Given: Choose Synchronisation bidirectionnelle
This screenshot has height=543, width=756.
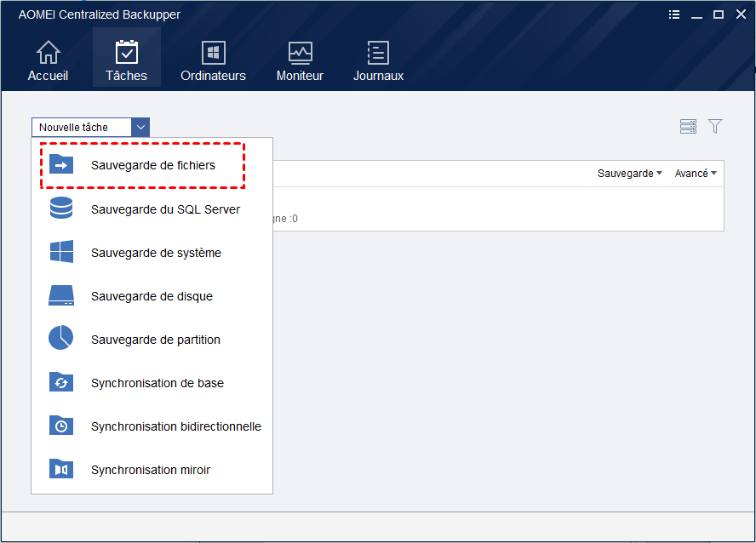Looking at the screenshot, I should click(x=176, y=426).
